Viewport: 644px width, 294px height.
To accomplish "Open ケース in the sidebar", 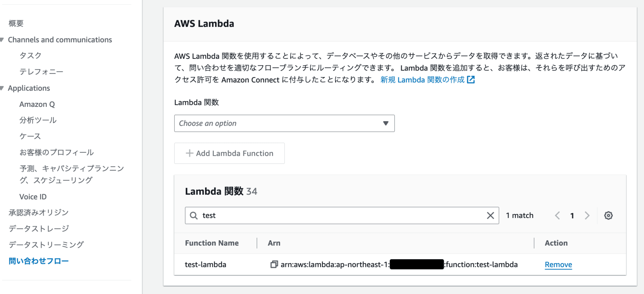I will (x=30, y=136).
